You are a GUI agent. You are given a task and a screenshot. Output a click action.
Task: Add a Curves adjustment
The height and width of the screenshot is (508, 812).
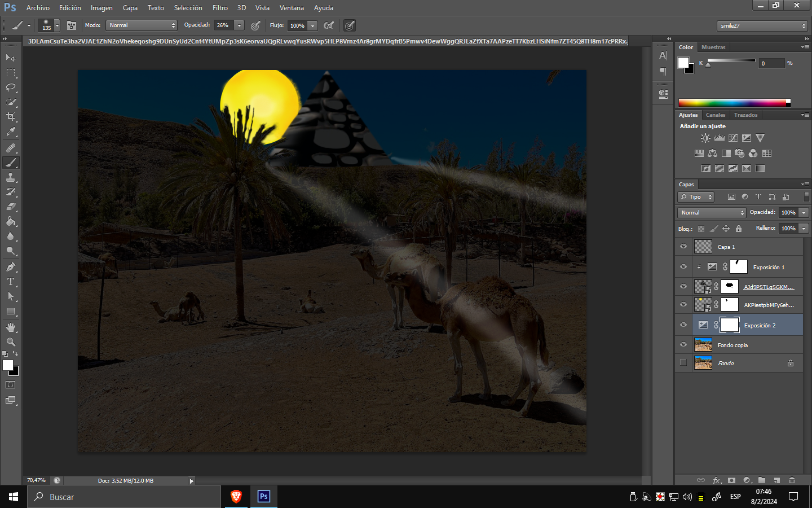click(x=733, y=138)
